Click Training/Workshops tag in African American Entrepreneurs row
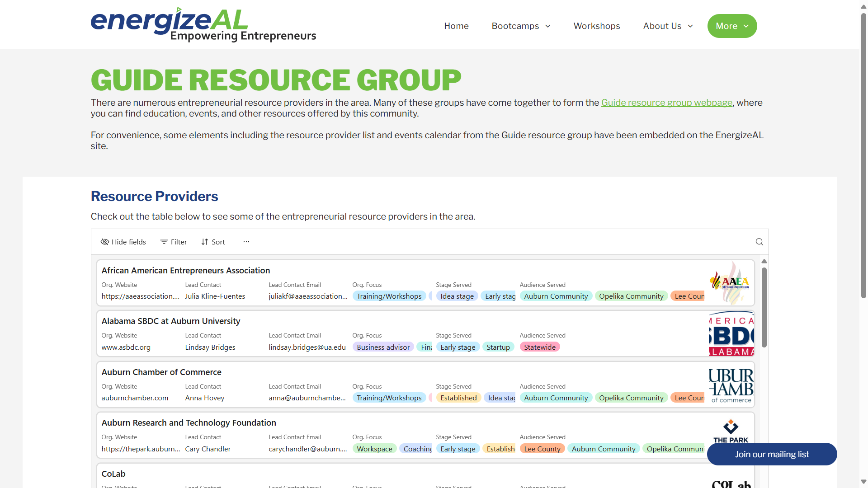Image resolution: width=868 pixels, height=488 pixels. [389, 296]
